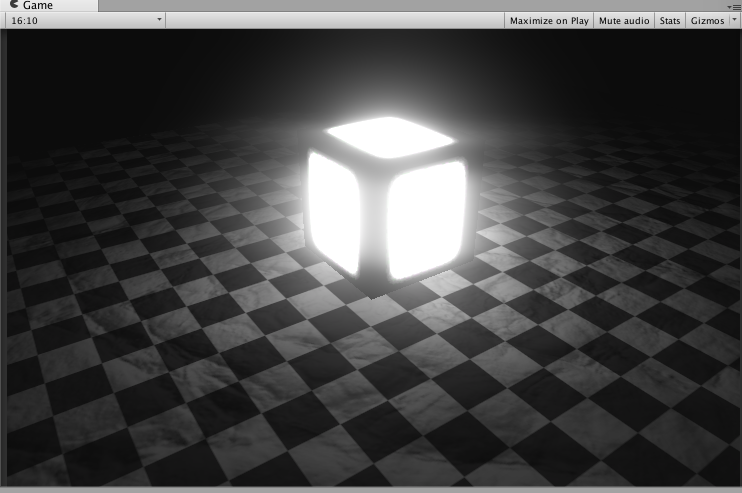Switch to the Game tab

pos(49,6)
